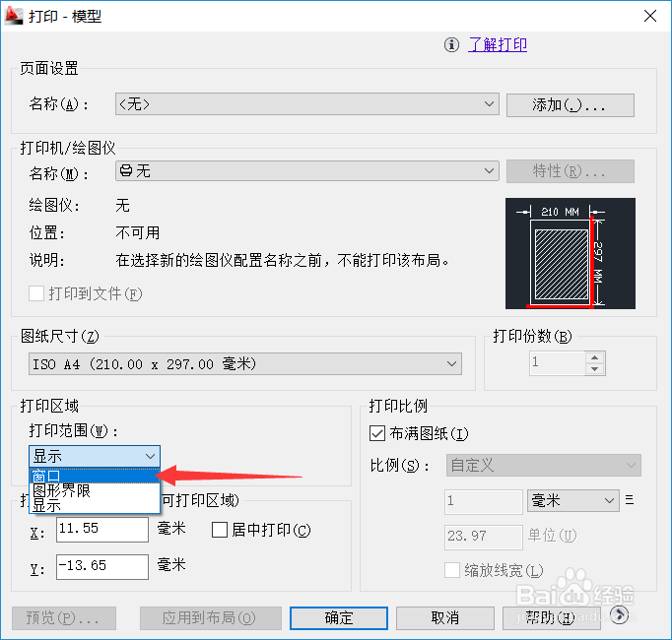Click the scale value field showing 1
The image size is (672, 640).
pyautogui.click(x=484, y=501)
